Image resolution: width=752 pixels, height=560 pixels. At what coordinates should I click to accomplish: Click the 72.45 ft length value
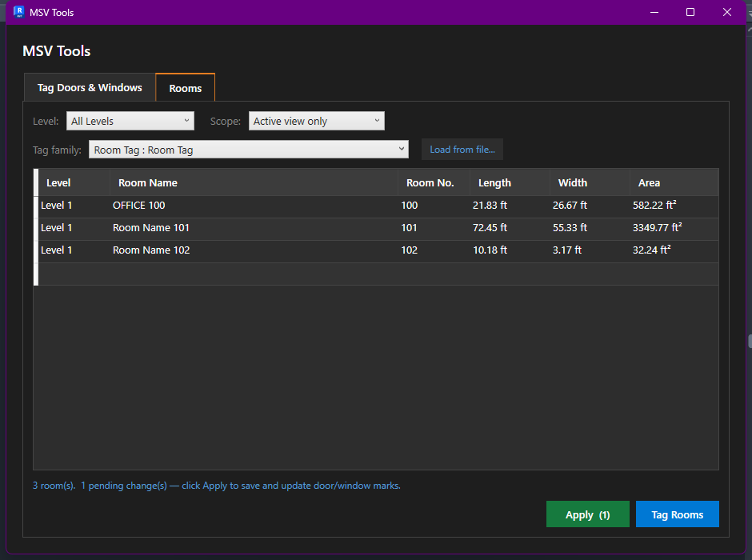click(x=490, y=228)
